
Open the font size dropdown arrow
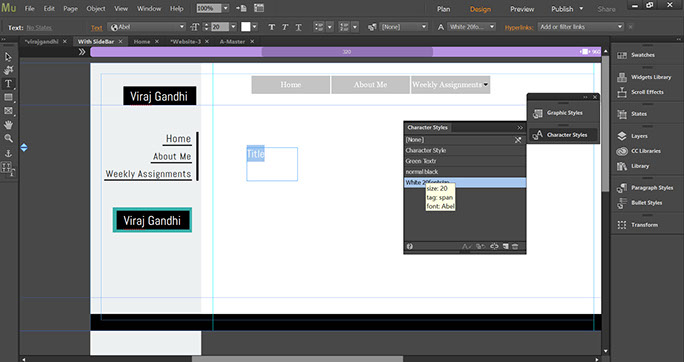233,27
